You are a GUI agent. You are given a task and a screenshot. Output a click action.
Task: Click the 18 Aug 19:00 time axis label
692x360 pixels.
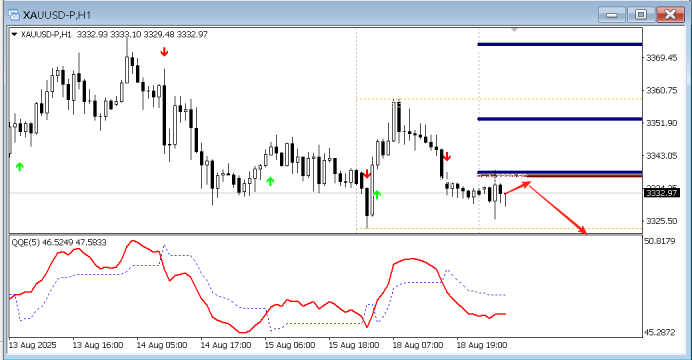coord(481,345)
